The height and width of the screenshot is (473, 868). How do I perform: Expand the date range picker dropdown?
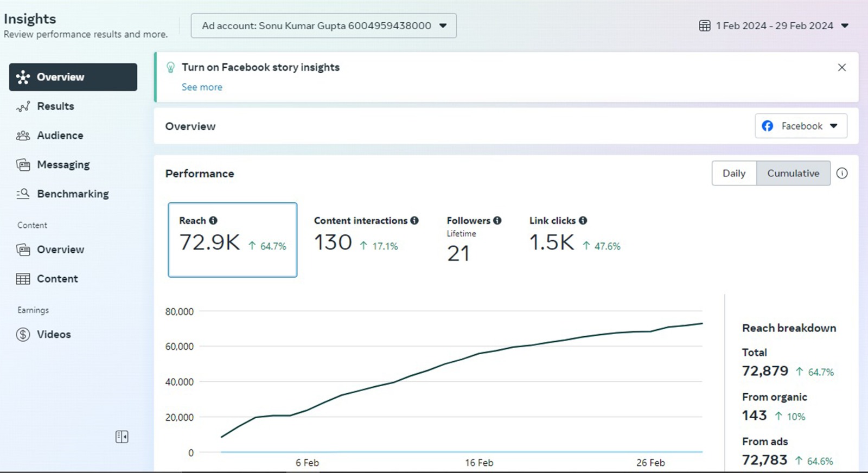coord(844,25)
